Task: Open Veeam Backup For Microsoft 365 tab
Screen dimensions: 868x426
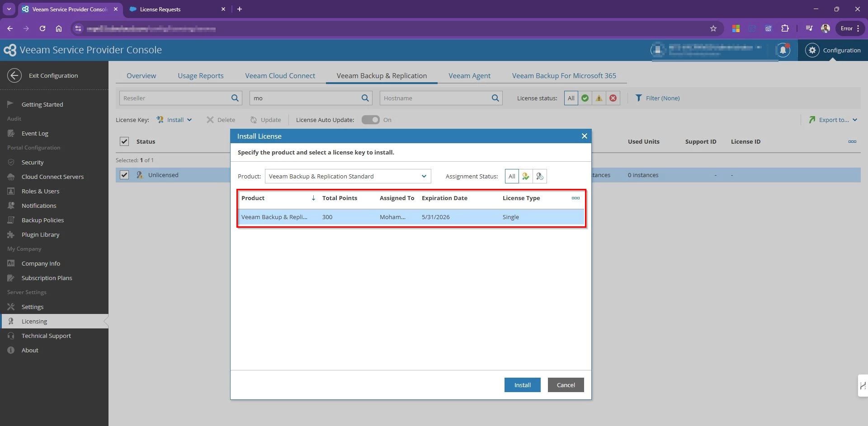Action: [x=564, y=75]
